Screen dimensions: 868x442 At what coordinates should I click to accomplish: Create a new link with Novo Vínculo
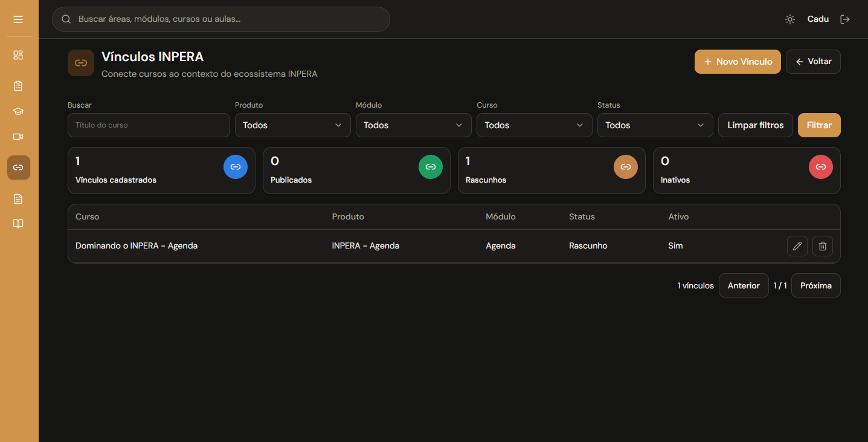pos(738,62)
